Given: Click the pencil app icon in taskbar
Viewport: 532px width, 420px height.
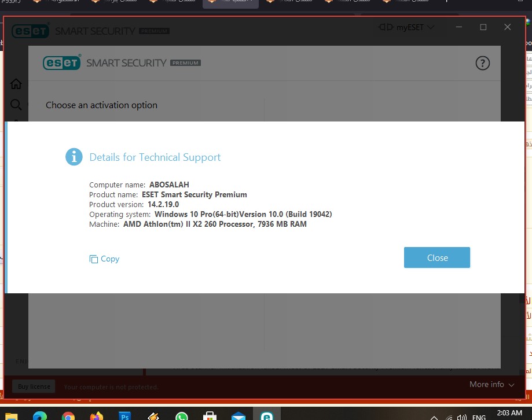Looking at the screenshot, I should [x=153, y=417].
